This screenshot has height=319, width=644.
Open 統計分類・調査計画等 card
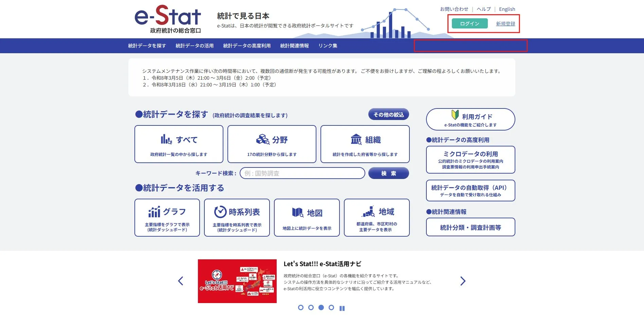pos(471,227)
